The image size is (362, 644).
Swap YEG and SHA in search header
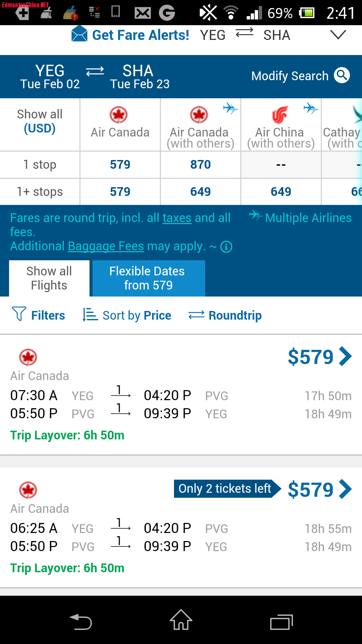tap(95, 71)
